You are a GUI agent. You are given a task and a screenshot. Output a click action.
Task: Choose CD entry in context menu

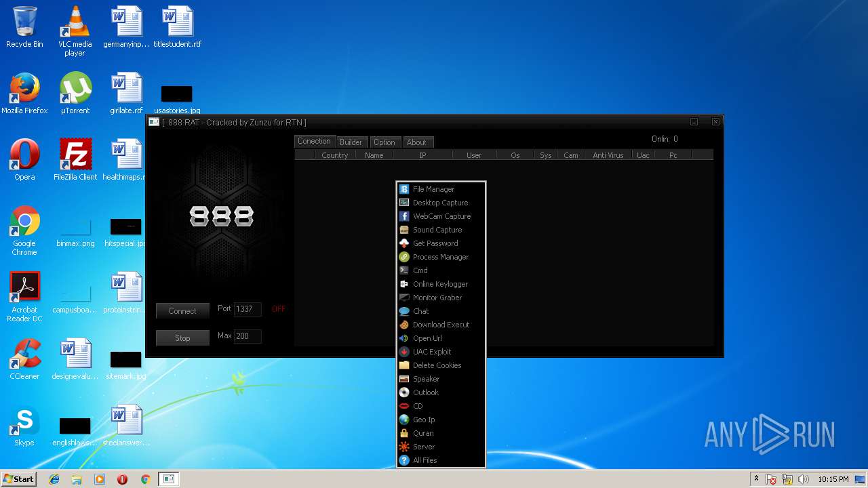(x=441, y=406)
